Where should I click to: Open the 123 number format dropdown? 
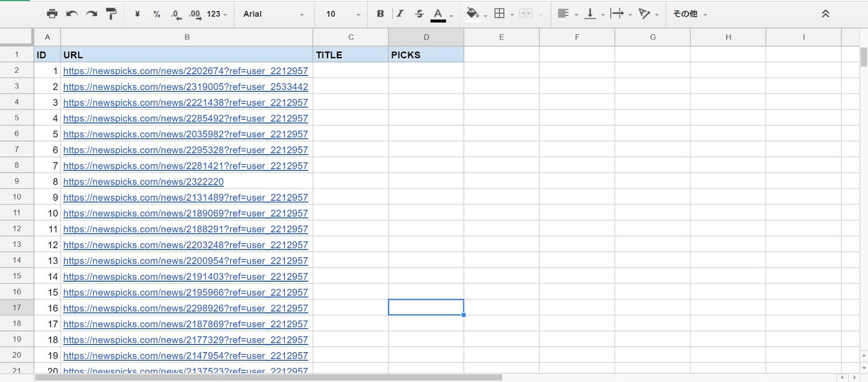point(217,14)
